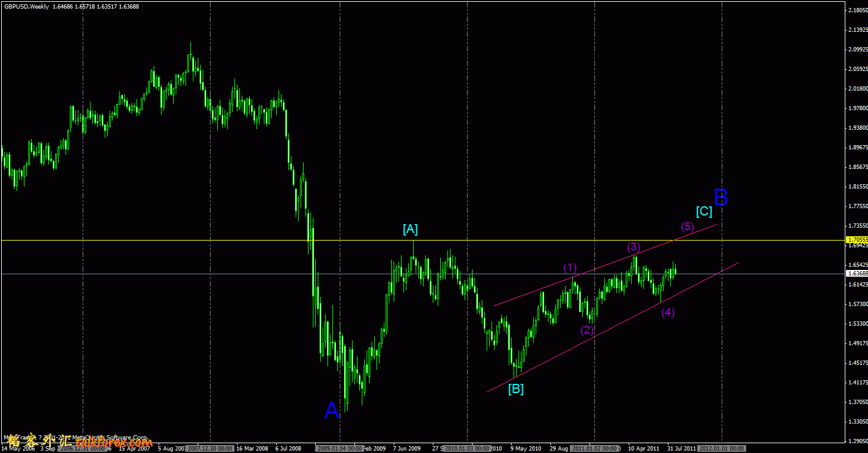Click the 31 Jul 2011 date label
The height and width of the screenshot is (453, 868).
(x=681, y=449)
